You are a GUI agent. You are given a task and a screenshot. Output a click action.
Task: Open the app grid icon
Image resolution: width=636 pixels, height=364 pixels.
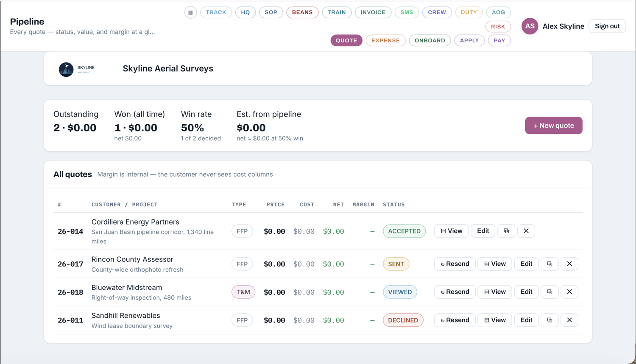tap(190, 12)
